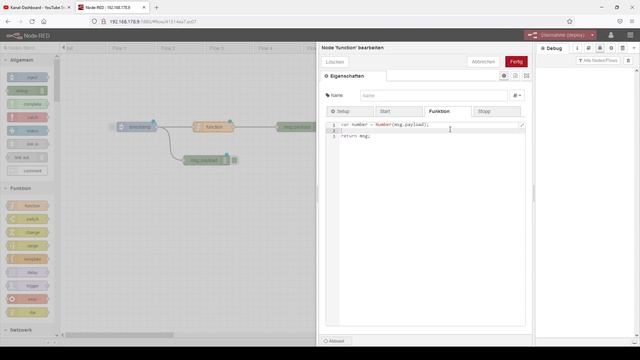The image size is (640, 360).
Task: Open the sidebar tabs dropdown arrow
Action: 634,48
